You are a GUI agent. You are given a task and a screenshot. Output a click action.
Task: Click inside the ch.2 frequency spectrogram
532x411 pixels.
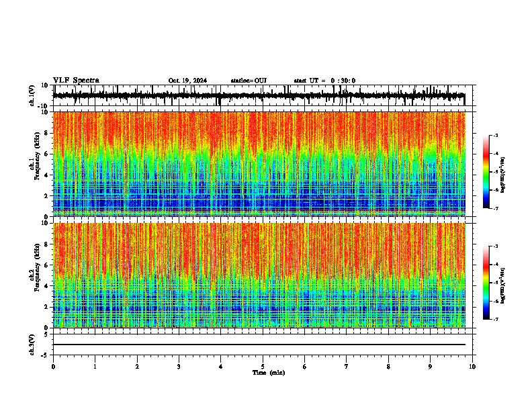click(259, 275)
